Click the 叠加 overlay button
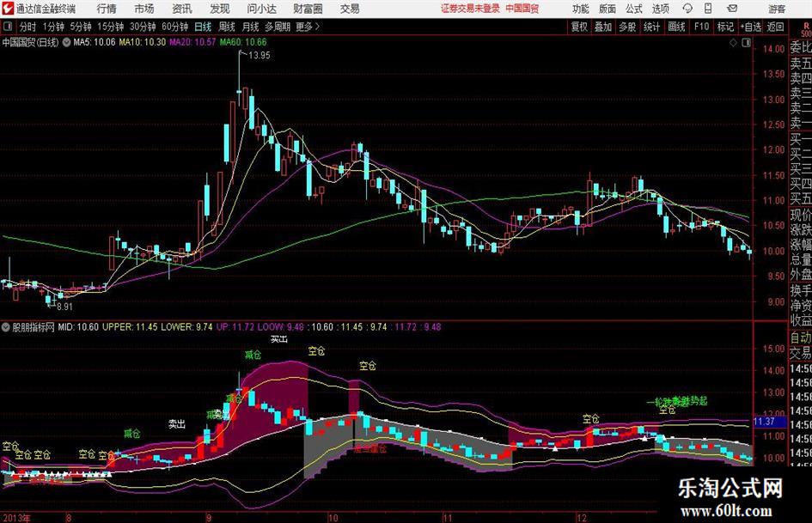This screenshot has width=812, height=523. (603, 27)
